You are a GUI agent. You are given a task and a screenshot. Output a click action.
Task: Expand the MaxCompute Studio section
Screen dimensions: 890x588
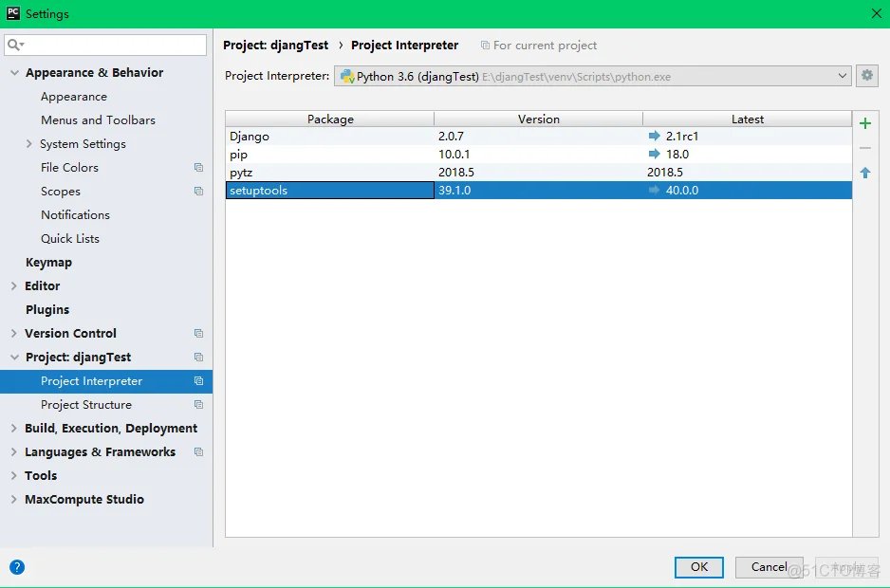[x=13, y=500]
